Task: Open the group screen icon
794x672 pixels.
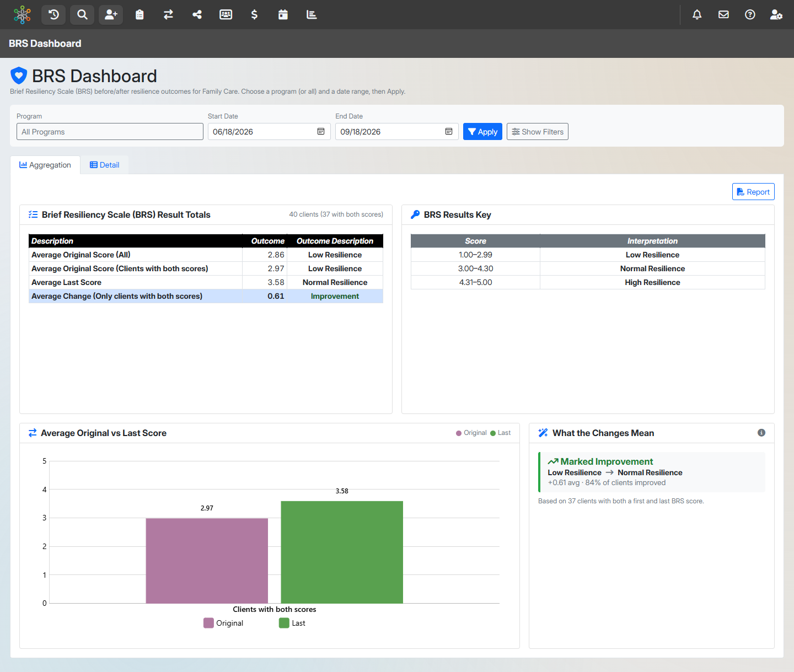Action: click(226, 15)
